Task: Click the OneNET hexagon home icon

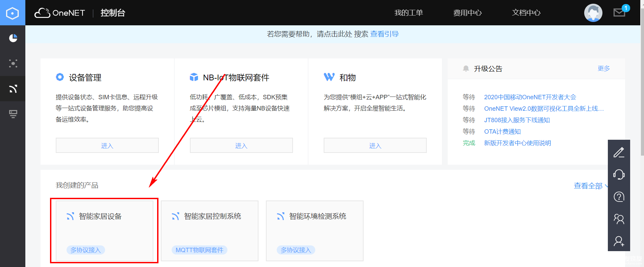Action: (13, 13)
